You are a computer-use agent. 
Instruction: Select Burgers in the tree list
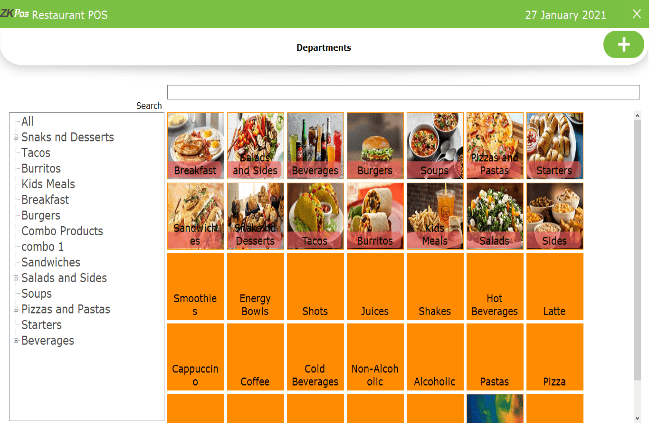41,215
